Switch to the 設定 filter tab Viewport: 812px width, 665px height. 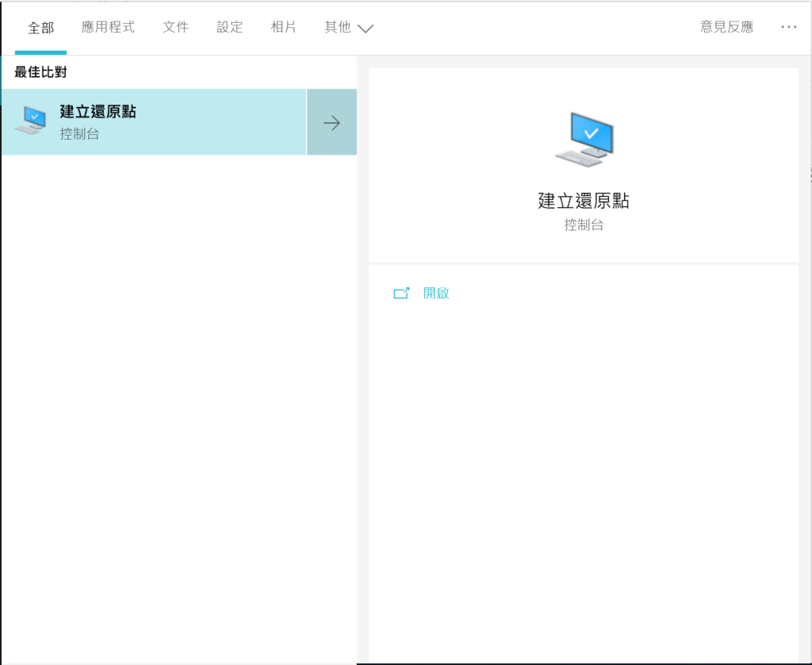click(x=229, y=27)
